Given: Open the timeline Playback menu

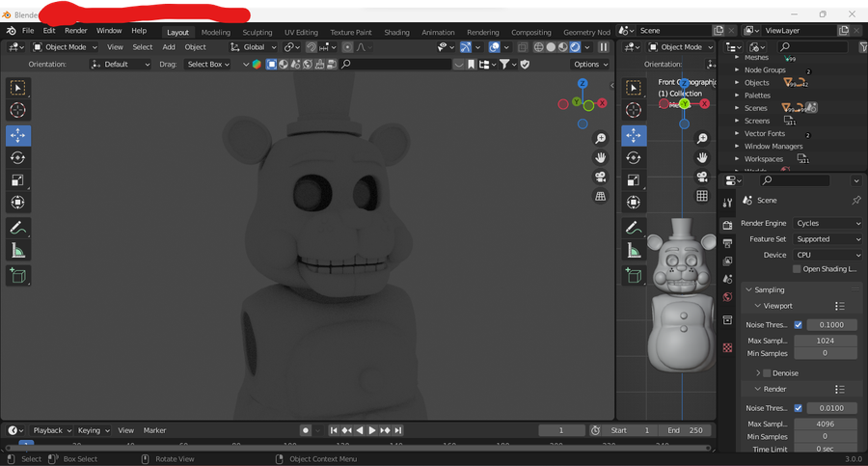Looking at the screenshot, I should pos(52,430).
